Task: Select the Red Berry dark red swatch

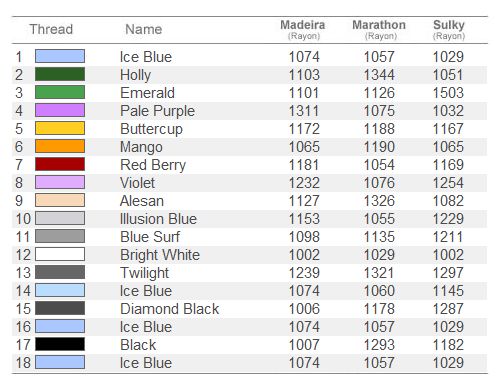Action: [60, 164]
